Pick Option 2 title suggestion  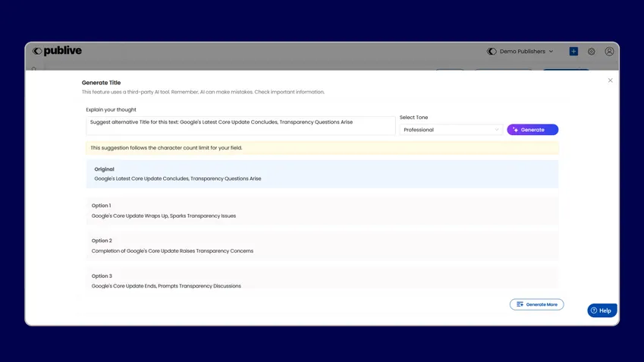(322, 246)
